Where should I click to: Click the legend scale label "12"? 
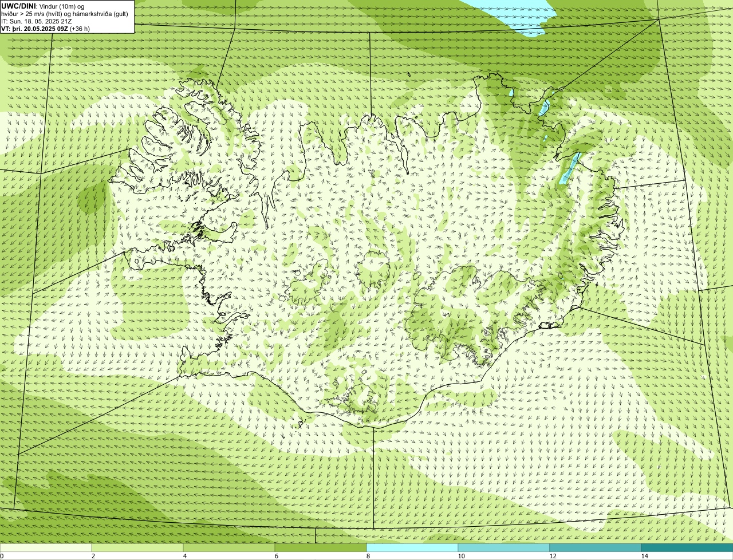553,556
